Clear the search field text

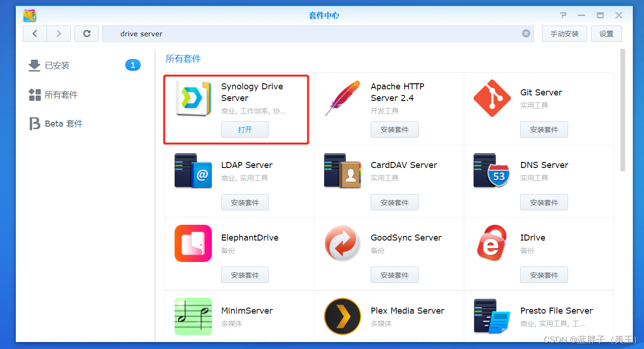click(x=526, y=34)
